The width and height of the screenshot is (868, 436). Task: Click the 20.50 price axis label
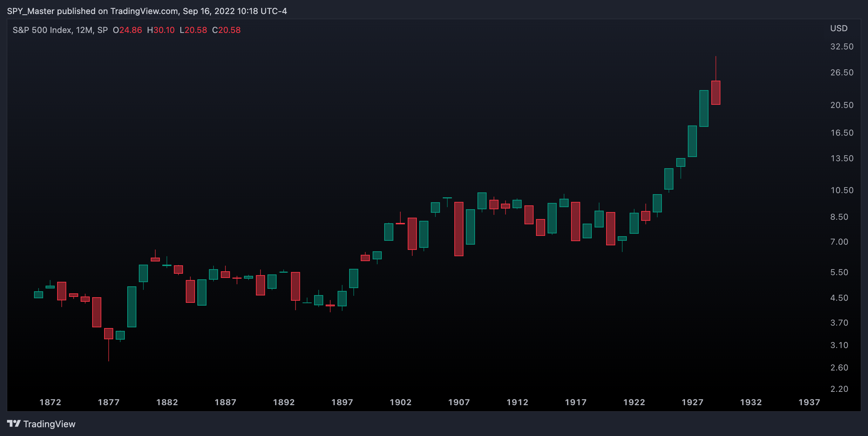pyautogui.click(x=842, y=105)
